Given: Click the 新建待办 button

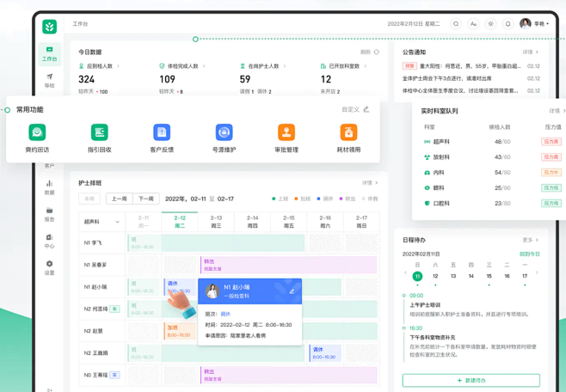Looking at the screenshot, I should coord(471,380).
